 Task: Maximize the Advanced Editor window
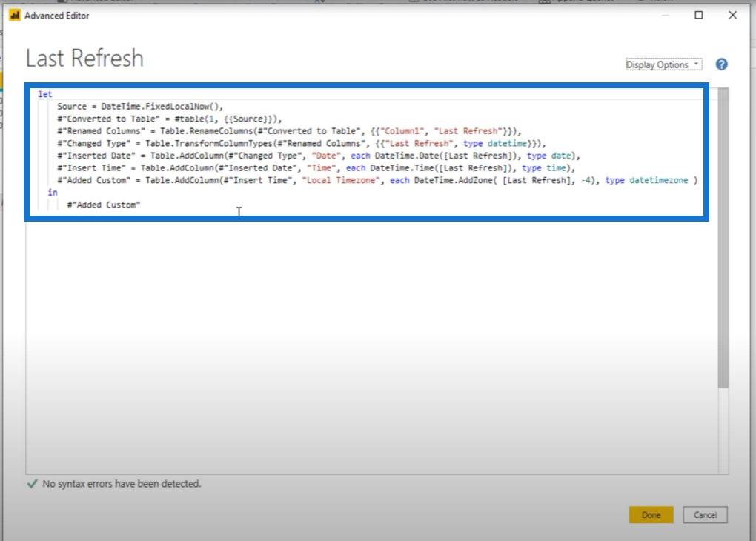698,15
